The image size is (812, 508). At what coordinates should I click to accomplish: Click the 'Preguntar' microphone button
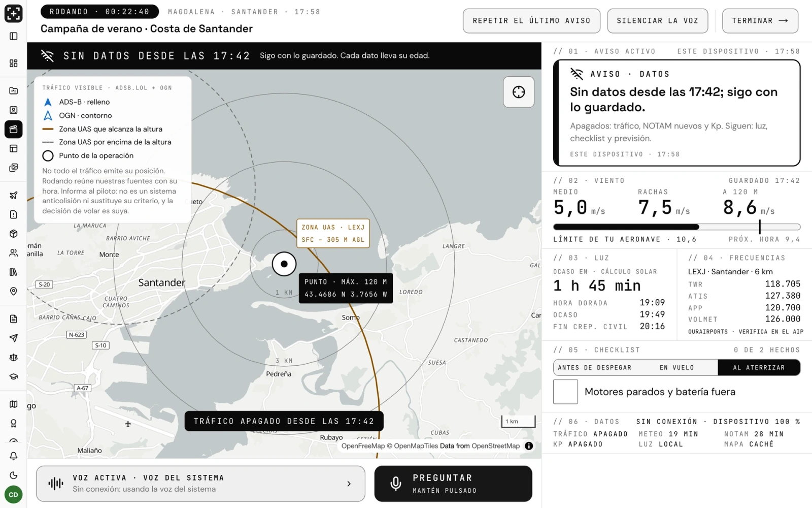coord(453,484)
